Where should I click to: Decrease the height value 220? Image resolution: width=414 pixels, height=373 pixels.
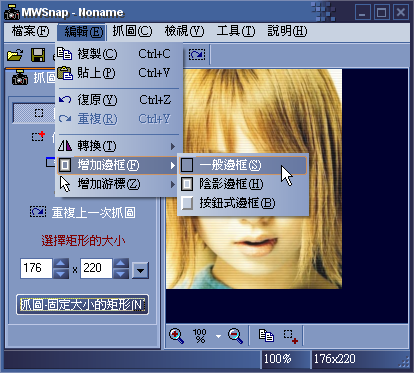click(x=121, y=274)
